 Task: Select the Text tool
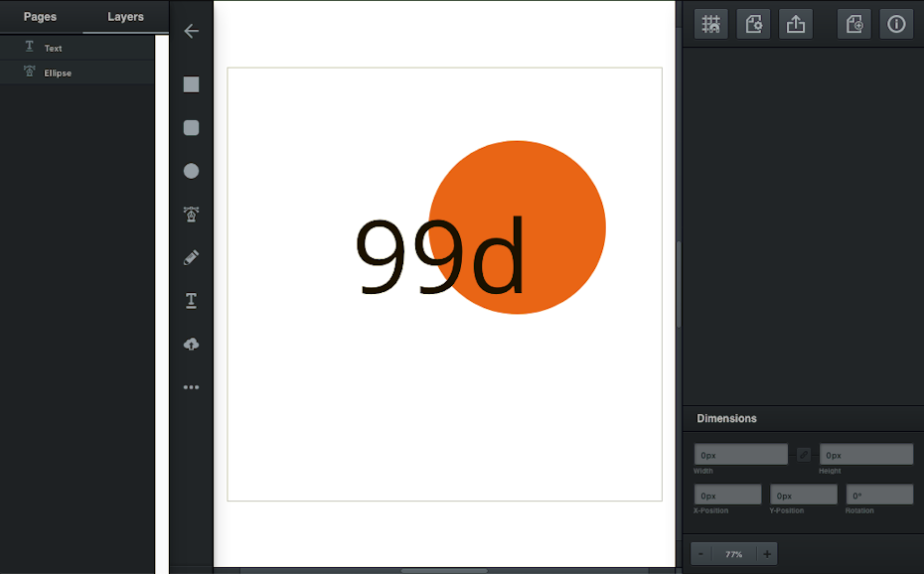tap(191, 301)
